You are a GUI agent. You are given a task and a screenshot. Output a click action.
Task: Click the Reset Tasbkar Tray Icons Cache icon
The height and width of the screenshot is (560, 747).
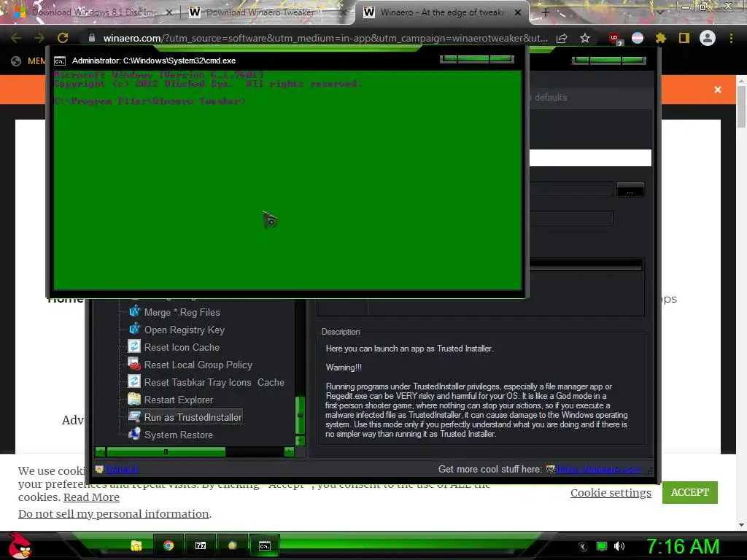coord(134,382)
